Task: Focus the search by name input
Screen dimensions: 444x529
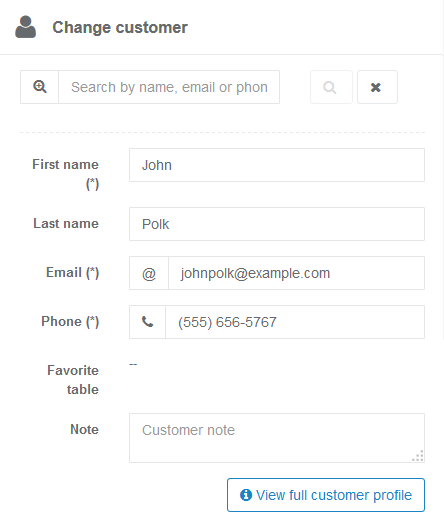Action: tap(169, 87)
